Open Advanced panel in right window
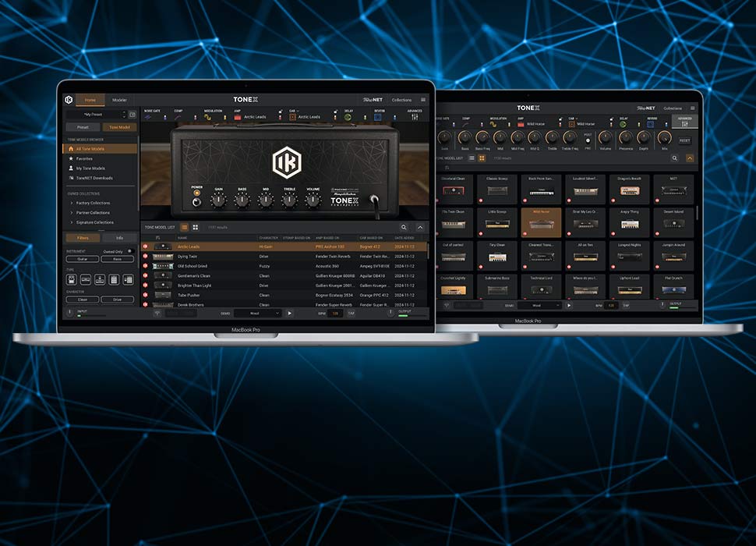This screenshot has height=546, width=756. tap(684, 122)
